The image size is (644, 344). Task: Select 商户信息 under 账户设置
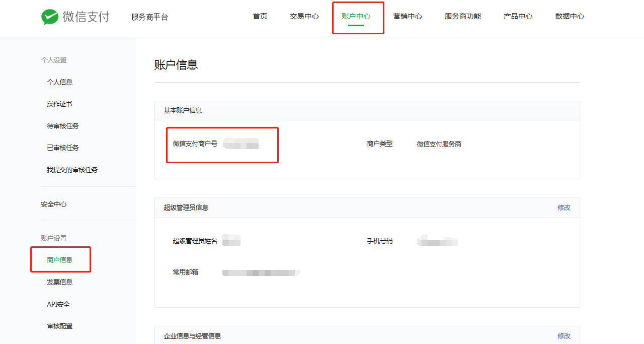pyautogui.click(x=60, y=260)
